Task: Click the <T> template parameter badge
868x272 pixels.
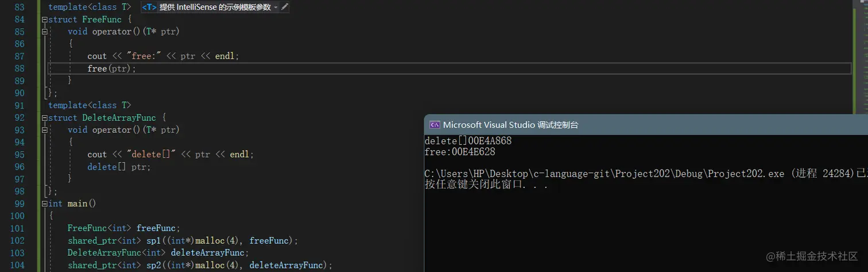Action: 149,7
